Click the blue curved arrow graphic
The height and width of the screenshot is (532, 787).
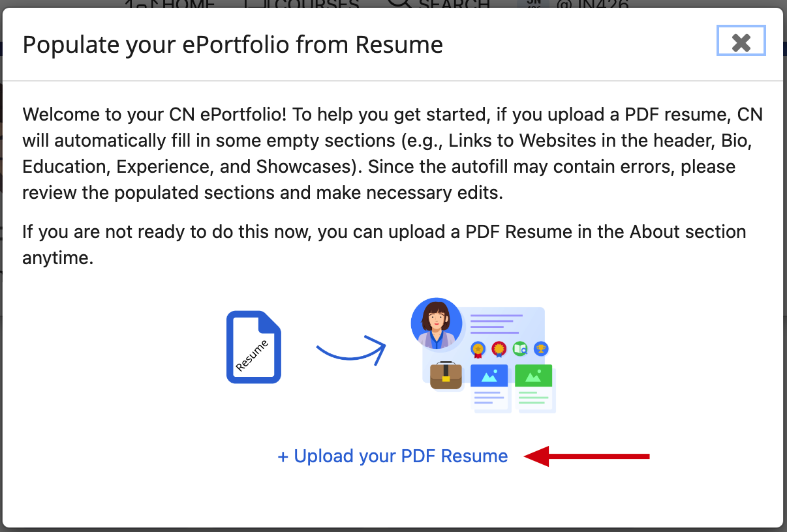(351, 351)
